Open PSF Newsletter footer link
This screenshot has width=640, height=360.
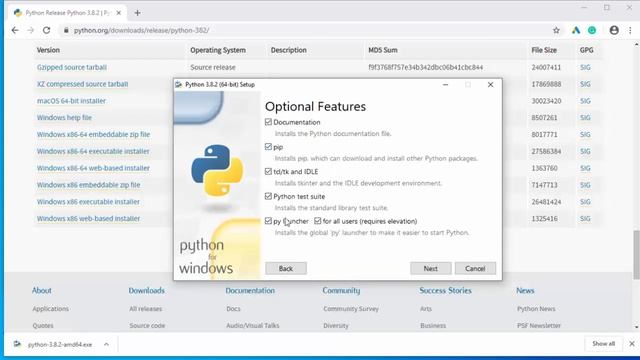point(539,325)
